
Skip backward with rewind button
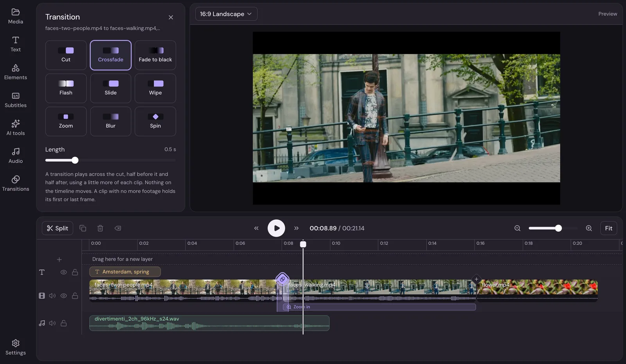coord(256,228)
